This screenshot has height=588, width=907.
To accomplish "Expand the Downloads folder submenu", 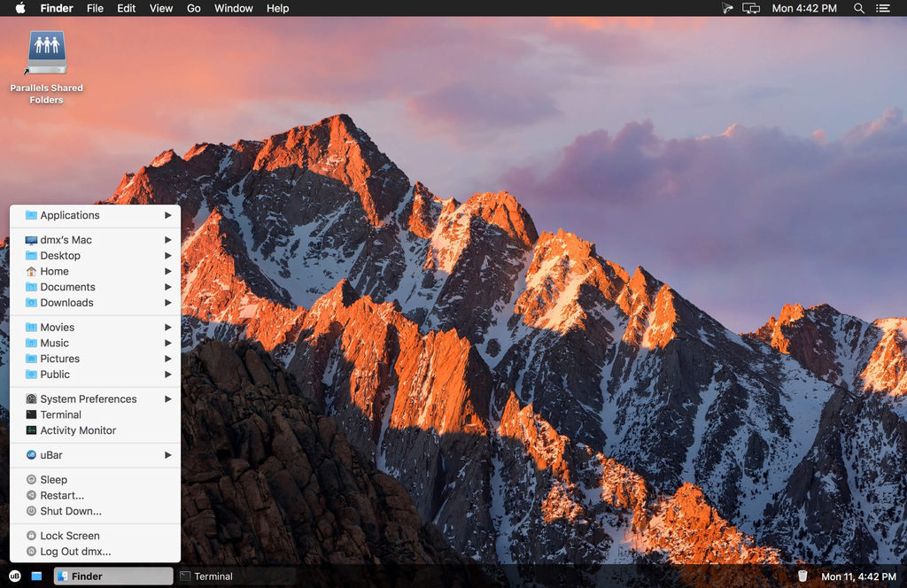I will click(x=95, y=303).
